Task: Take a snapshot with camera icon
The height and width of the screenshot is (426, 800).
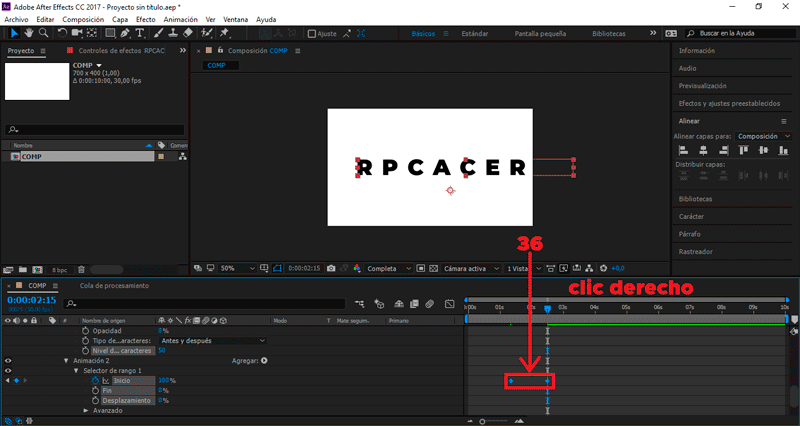Action: click(331, 268)
